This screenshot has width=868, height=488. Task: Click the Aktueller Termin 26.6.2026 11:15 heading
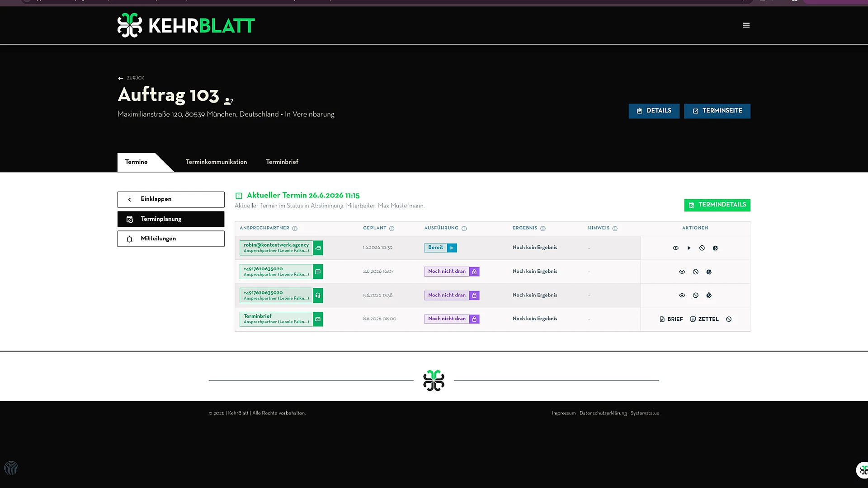303,196
